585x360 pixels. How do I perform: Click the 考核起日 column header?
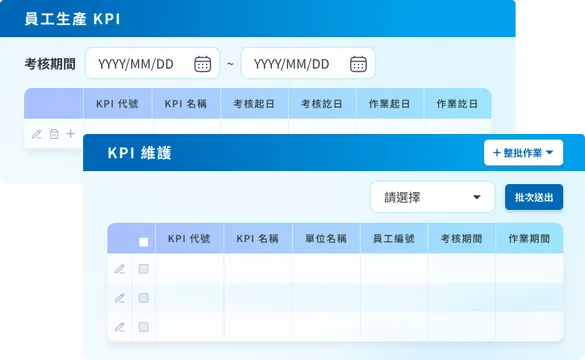[254, 104]
